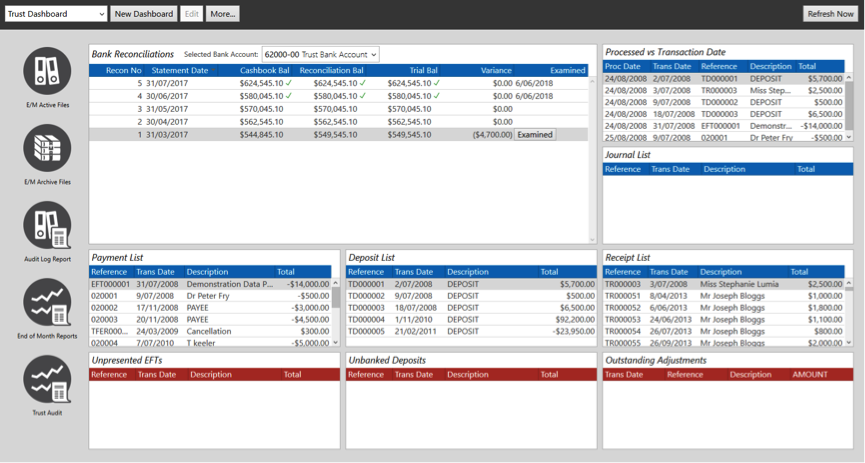
Task: Sort reconciliations by Statement Date header
Action: (180, 71)
